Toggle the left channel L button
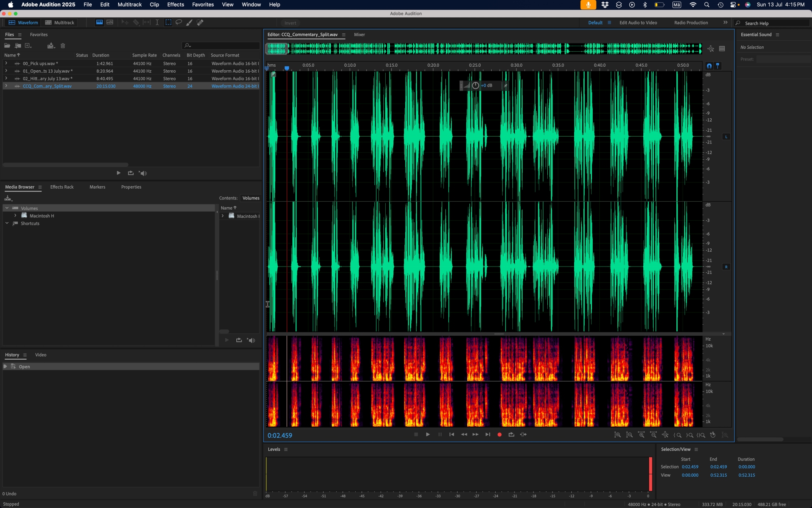The height and width of the screenshot is (508, 812). click(726, 137)
